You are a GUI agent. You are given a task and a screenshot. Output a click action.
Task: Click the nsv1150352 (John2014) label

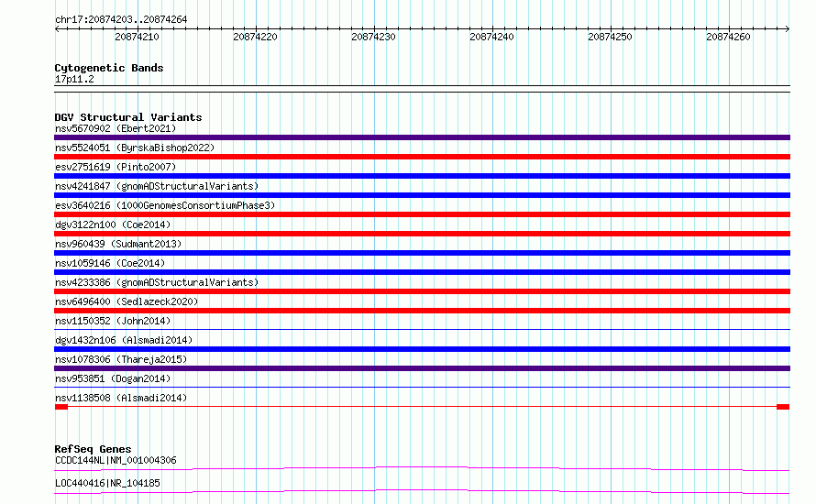[x=113, y=321]
